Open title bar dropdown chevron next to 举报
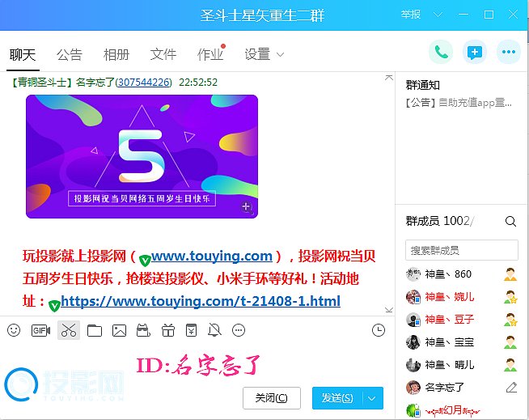 pyautogui.click(x=438, y=15)
